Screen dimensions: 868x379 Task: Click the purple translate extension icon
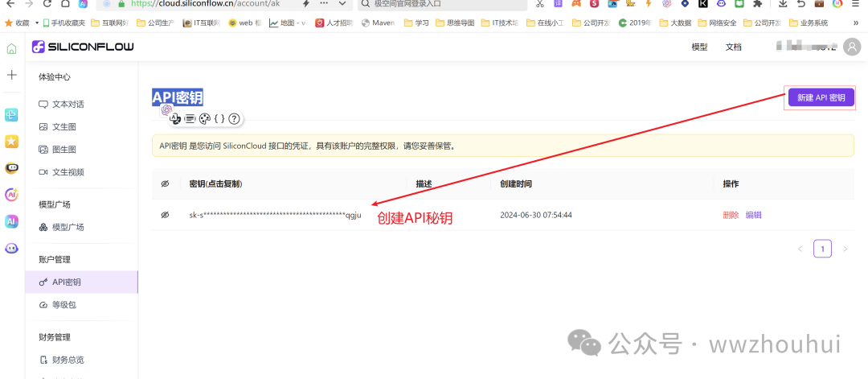pyautogui.click(x=559, y=3)
